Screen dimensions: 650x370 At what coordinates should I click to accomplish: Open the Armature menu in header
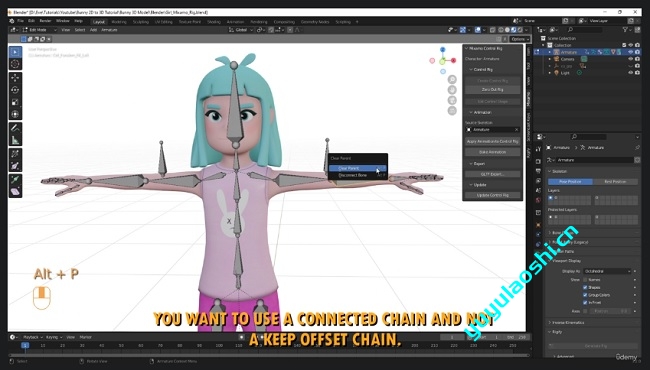109,30
